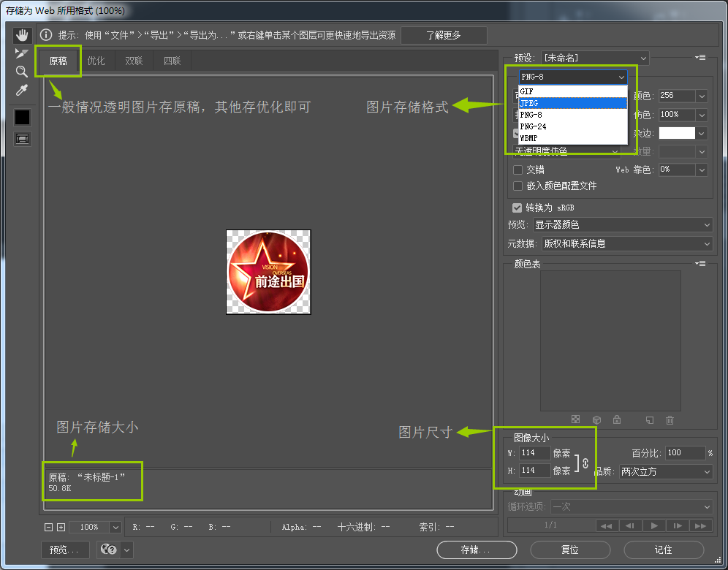Screen dimensions: 728x570
Task: Choose GIF from the format list
Action: [x=573, y=91]
